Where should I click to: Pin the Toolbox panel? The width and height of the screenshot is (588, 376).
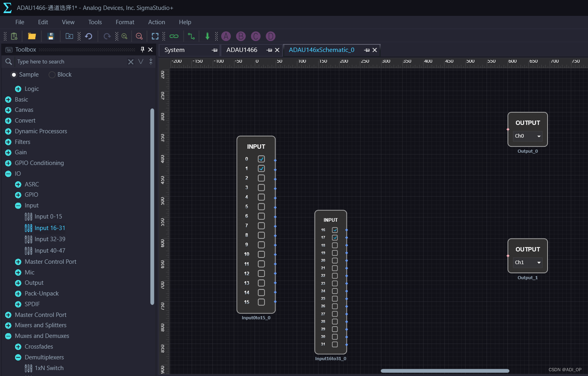[142, 50]
